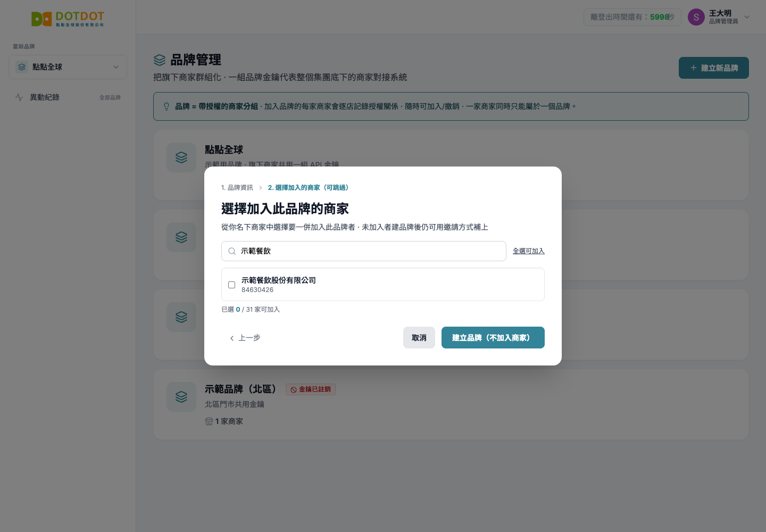Click the 示範餐飲股份有限公司 merchant name
This screenshot has width=766, height=532.
point(279,280)
